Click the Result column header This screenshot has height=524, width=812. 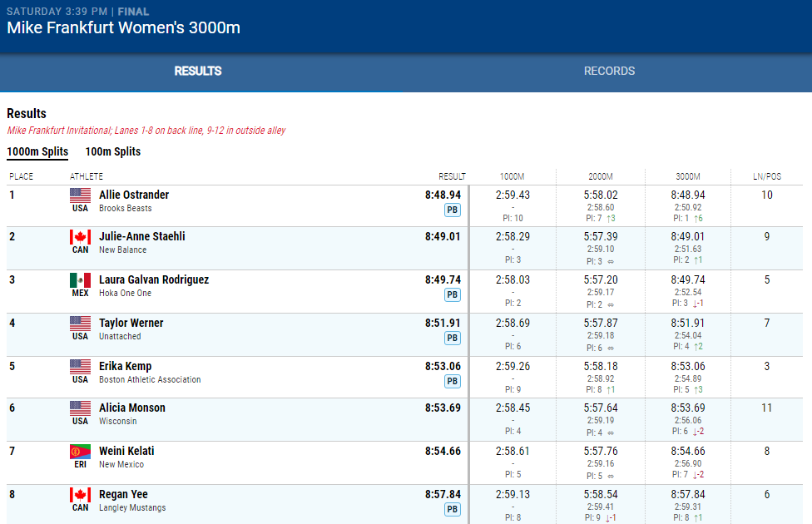coord(452,176)
